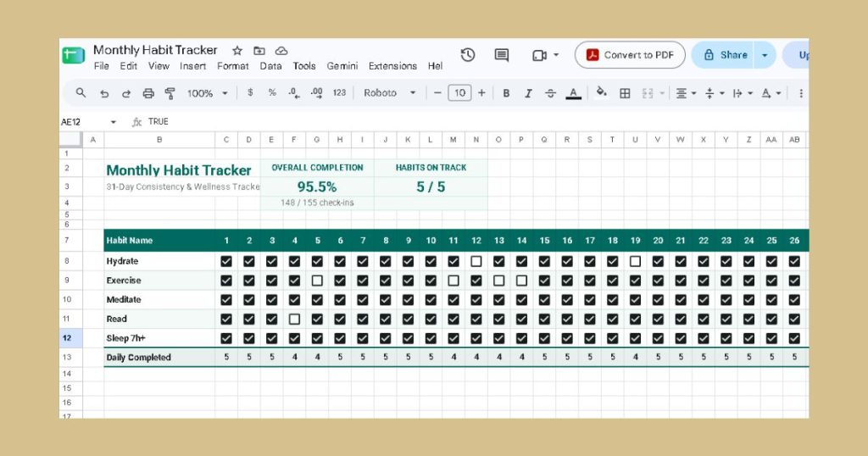Check Exercise box for day 11
The height and width of the screenshot is (456, 868).
coord(453,281)
